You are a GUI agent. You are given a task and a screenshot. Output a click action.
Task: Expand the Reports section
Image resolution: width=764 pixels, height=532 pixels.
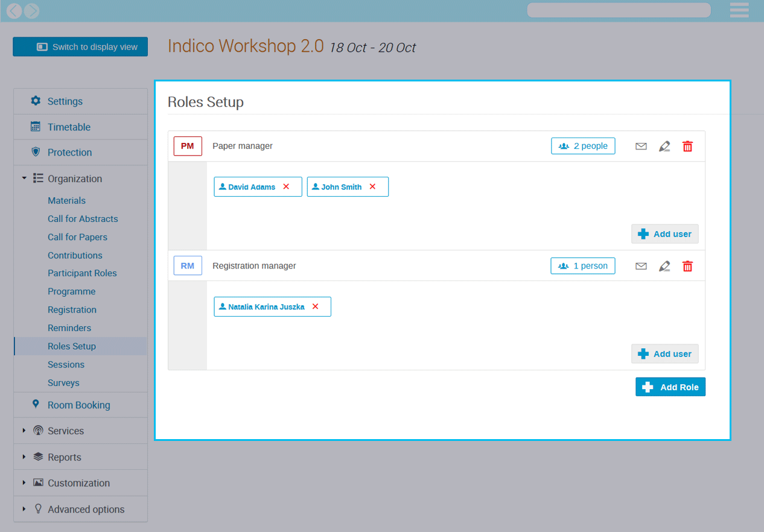click(25, 457)
